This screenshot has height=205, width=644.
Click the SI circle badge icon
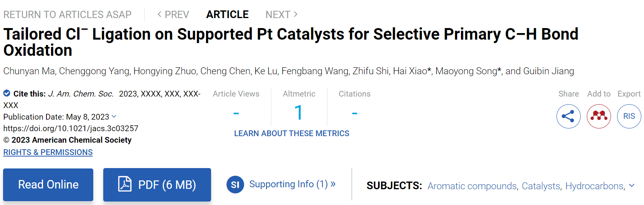(x=235, y=185)
